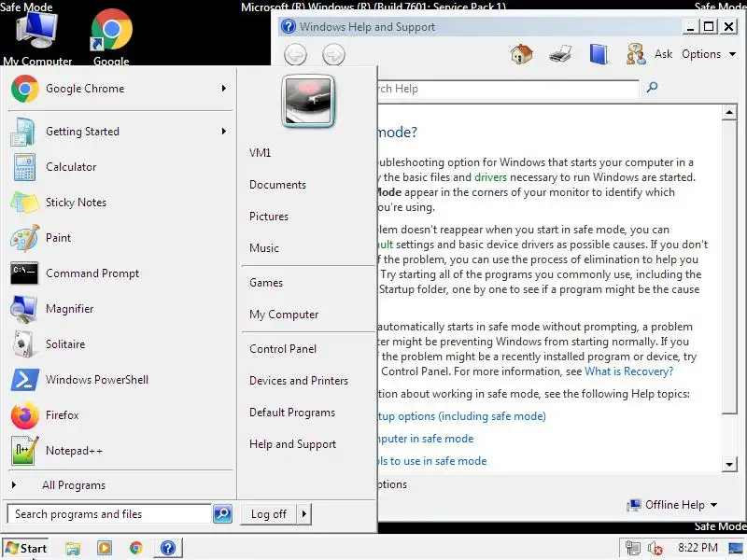The width and height of the screenshot is (747, 560).
Task: Open Help and Support menu item
Action: click(292, 444)
